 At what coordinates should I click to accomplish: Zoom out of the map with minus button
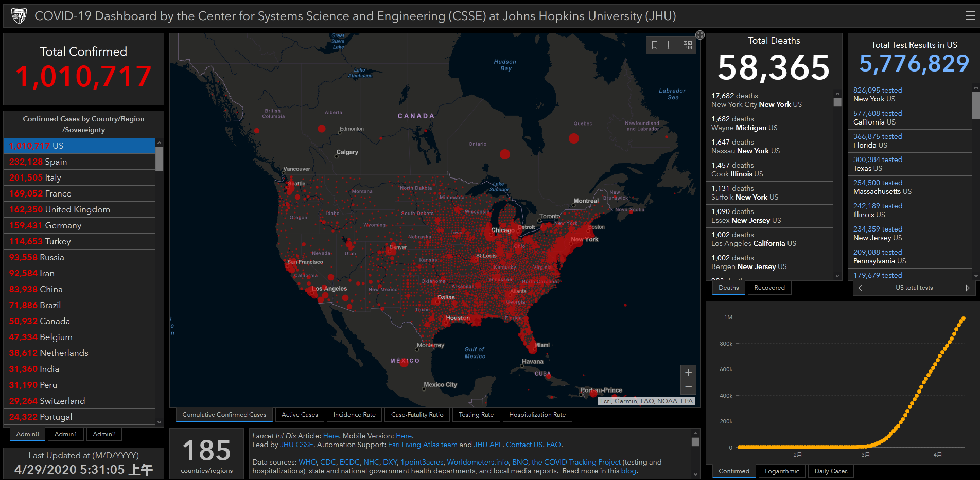pyautogui.click(x=688, y=387)
